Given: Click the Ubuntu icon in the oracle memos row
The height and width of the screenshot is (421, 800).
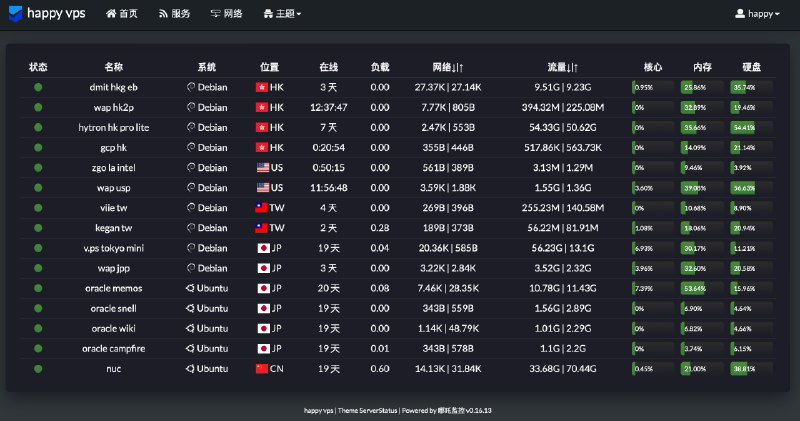Looking at the screenshot, I should 191,288.
